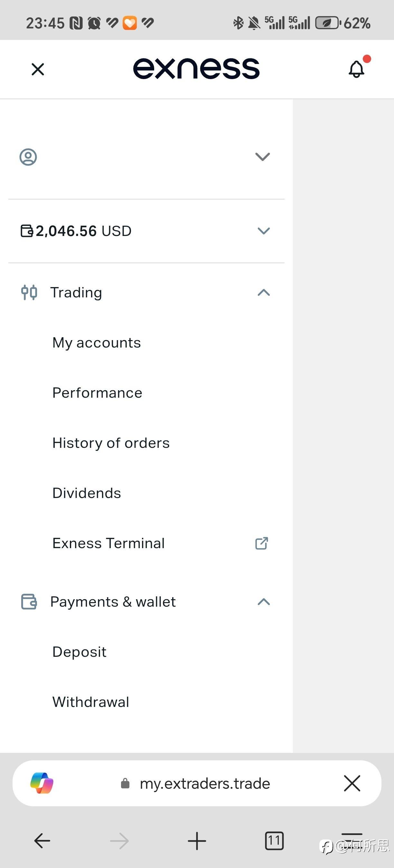Open the Dividends page
394x868 pixels.
[87, 493]
